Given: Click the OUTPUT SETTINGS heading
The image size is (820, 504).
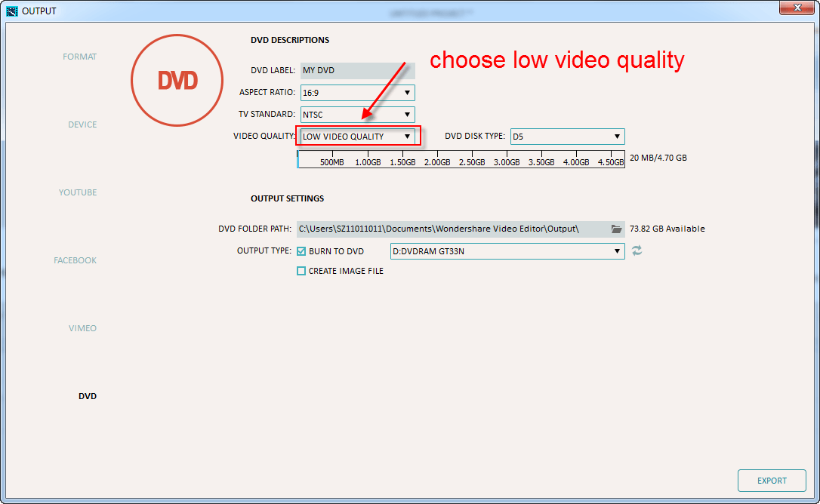Looking at the screenshot, I should coord(287,198).
